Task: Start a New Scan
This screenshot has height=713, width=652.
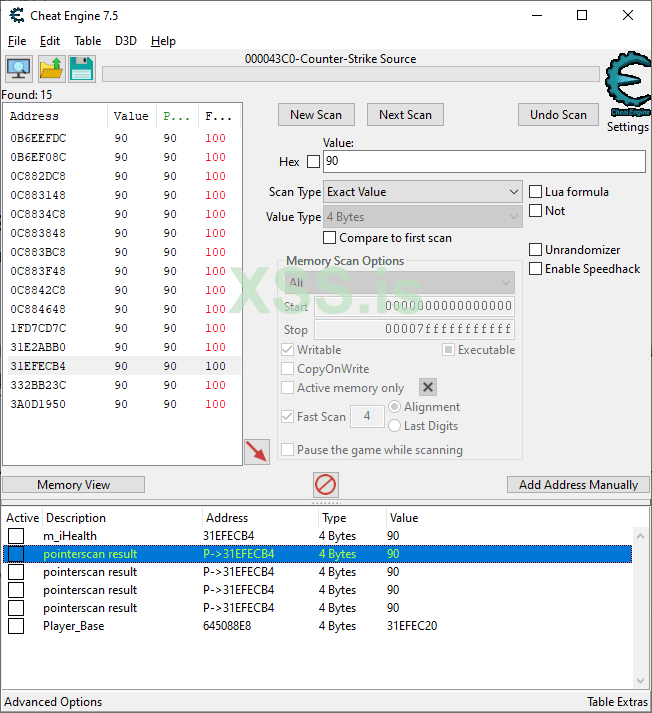Action: pyautogui.click(x=316, y=115)
